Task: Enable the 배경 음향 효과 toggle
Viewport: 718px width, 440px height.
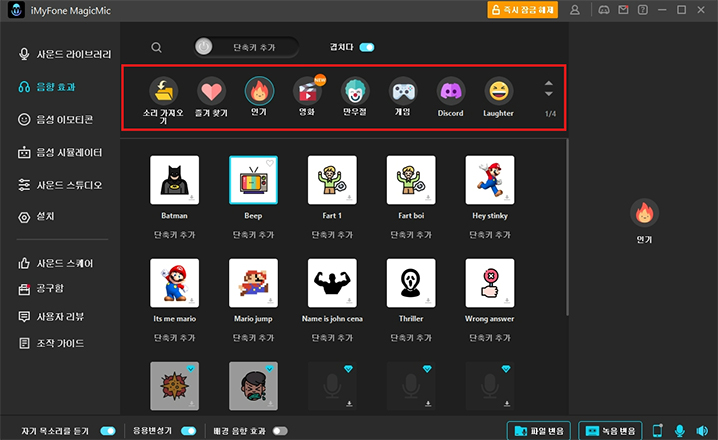Action: (x=280, y=431)
